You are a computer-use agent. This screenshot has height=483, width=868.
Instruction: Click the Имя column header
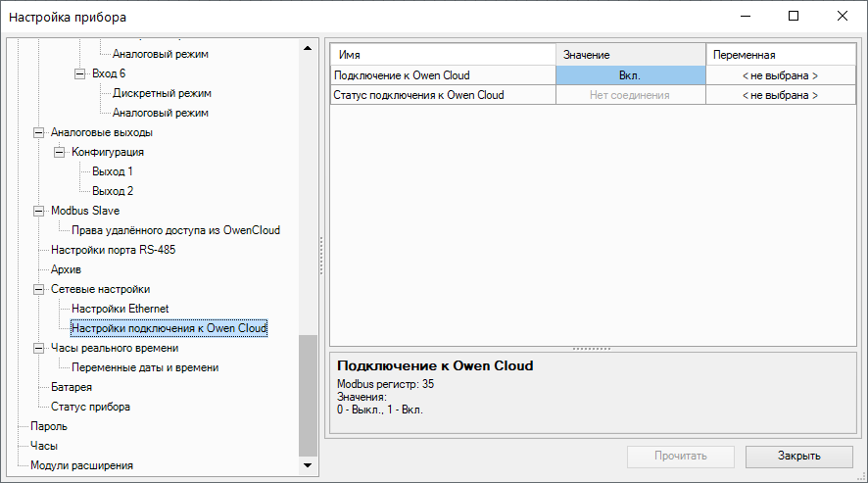pos(443,55)
